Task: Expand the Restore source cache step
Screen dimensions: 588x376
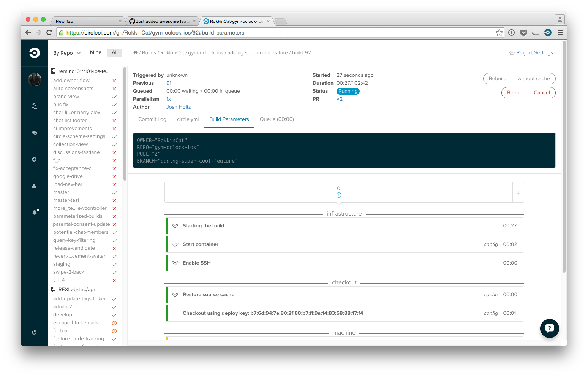Action: (175, 295)
